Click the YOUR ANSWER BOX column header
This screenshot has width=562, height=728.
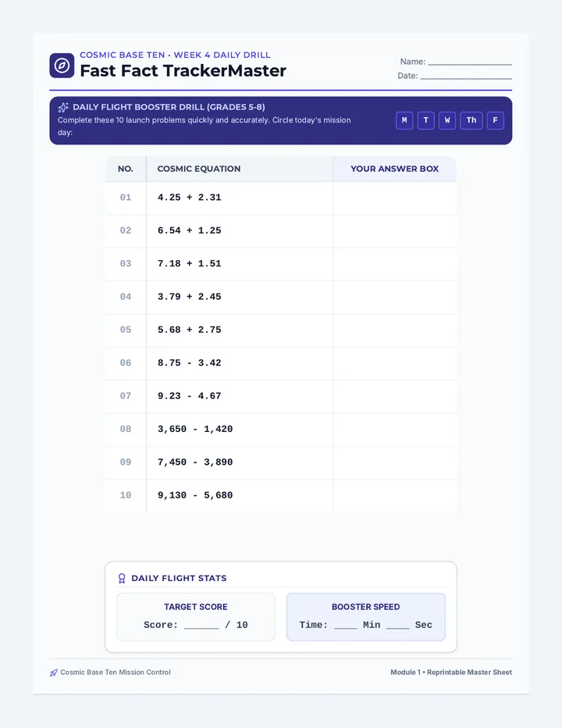pos(394,169)
